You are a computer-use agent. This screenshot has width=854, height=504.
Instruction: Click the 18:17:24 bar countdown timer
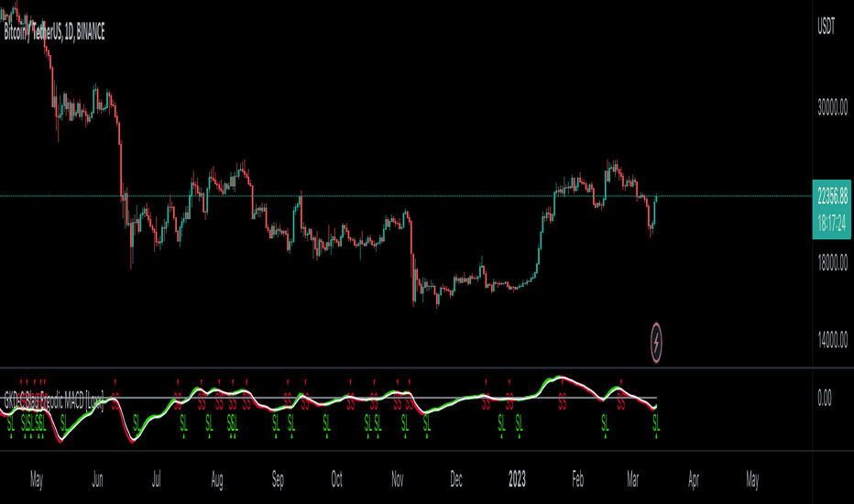833,223
